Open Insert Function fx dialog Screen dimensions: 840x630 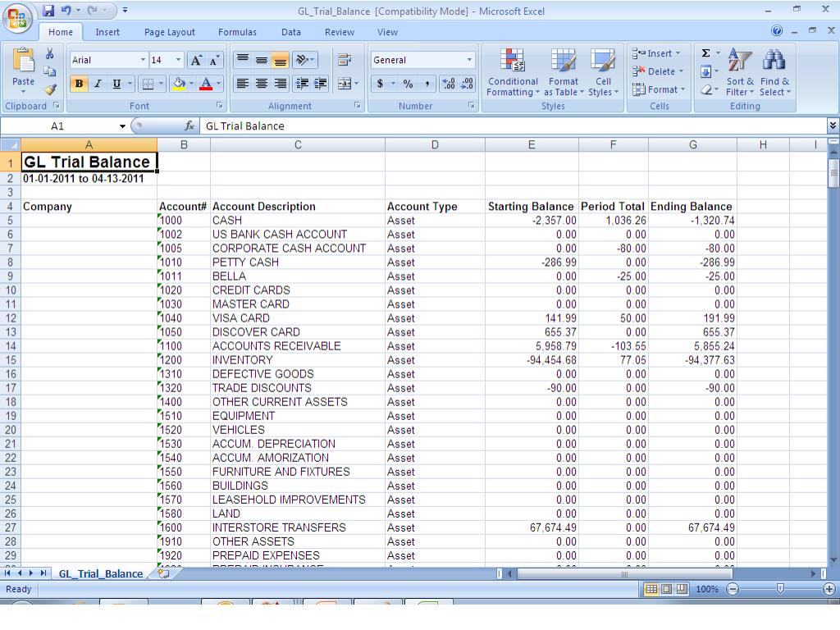189,126
